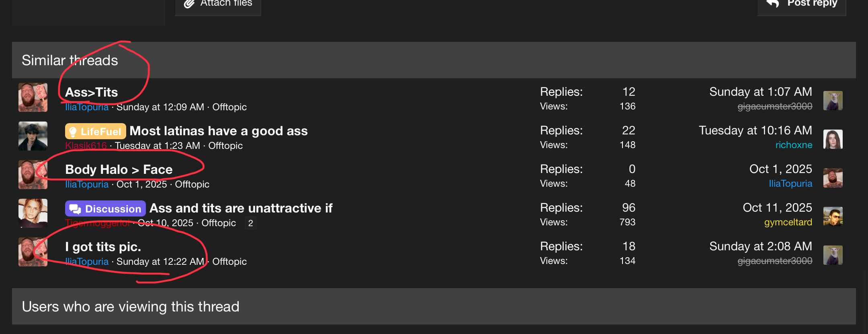Open Tigermoggerlol's avatar beside the Discussion thread
This screenshot has width=868, height=334.
(33, 213)
